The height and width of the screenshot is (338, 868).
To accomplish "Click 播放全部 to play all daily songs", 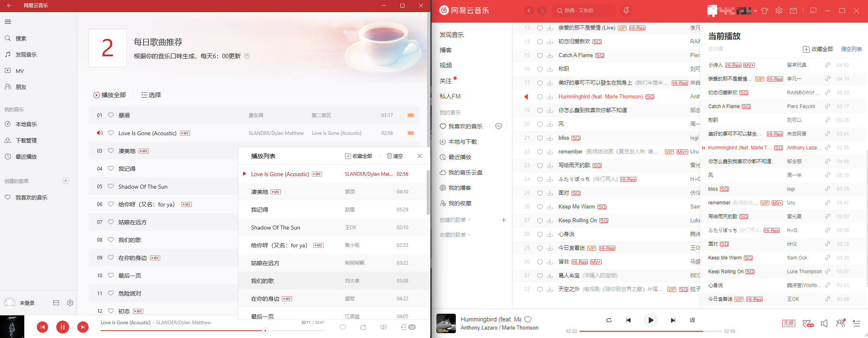I will (110, 95).
